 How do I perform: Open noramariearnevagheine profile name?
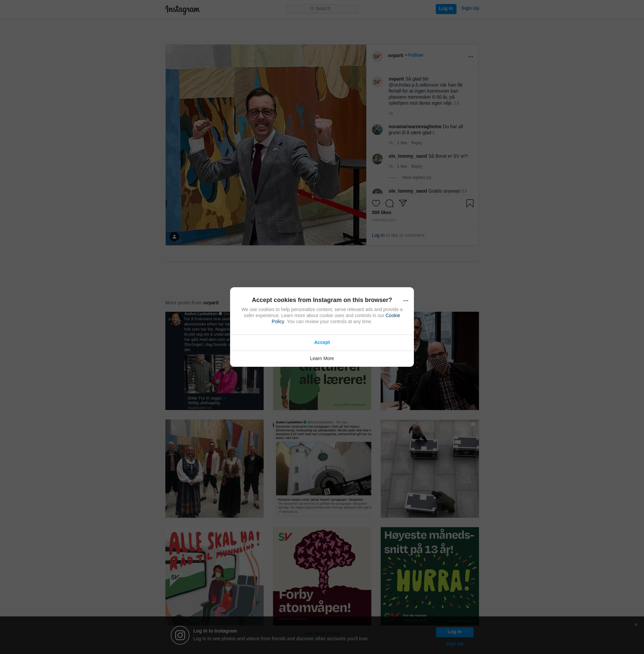pos(415,127)
